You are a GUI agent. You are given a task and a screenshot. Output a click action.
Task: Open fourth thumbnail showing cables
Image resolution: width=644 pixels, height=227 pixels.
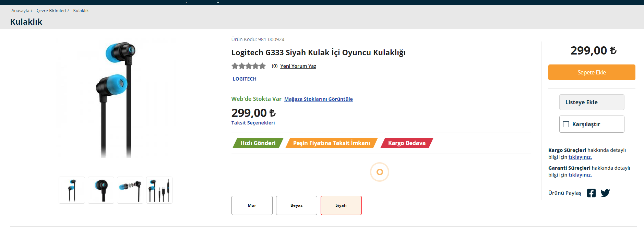(x=159, y=190)
